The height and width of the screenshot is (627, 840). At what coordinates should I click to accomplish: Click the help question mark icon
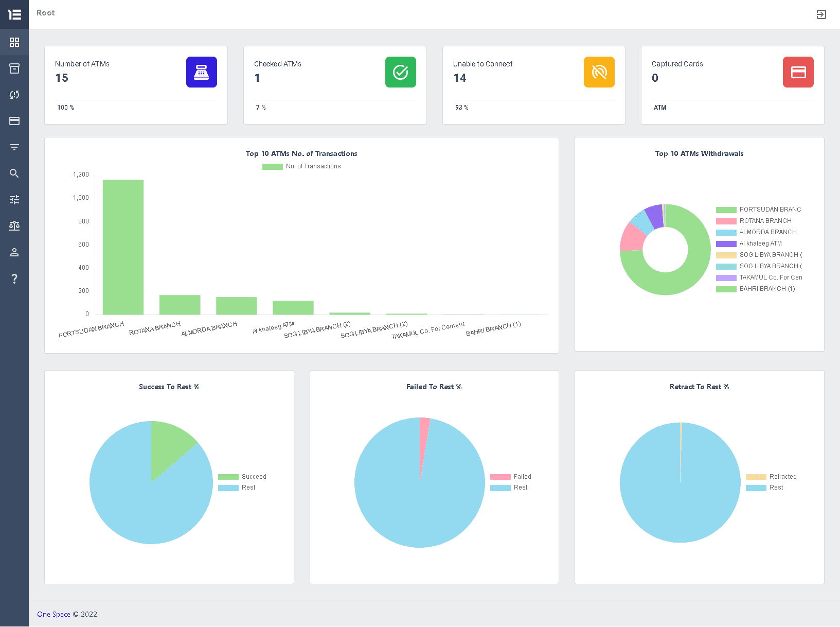click(x=14, y=278)
